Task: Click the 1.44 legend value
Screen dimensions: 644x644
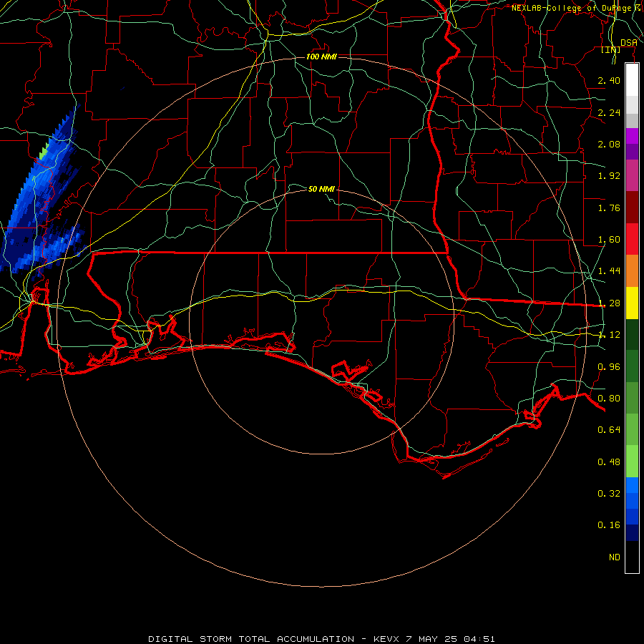Action: 609,271
